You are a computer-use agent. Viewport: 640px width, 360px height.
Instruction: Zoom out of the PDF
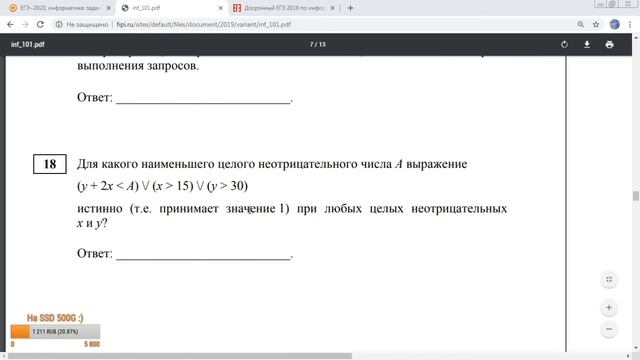(609, 329)
